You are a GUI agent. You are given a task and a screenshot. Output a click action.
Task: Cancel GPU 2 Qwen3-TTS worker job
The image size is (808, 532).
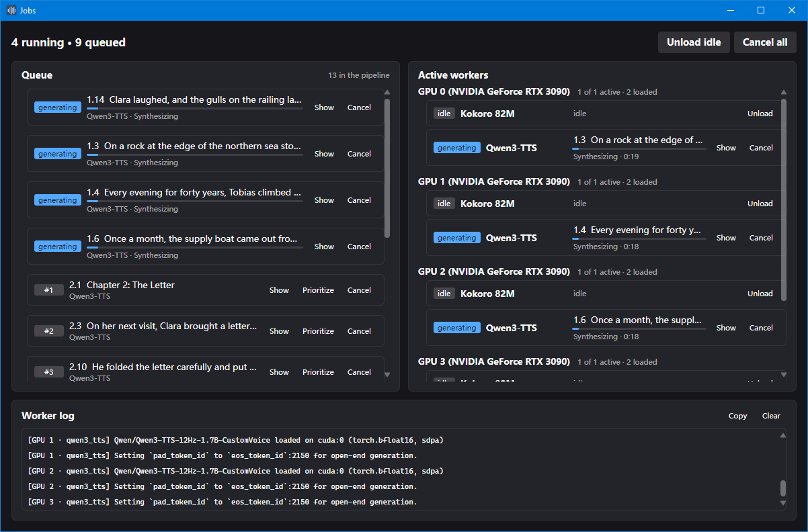(x=761, y=328)
